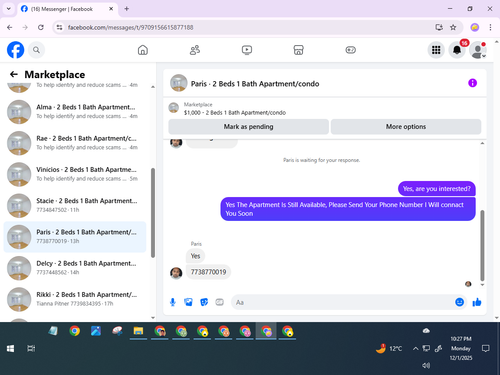
Task: Open the Facebook home logo
Action: [15, 50]
